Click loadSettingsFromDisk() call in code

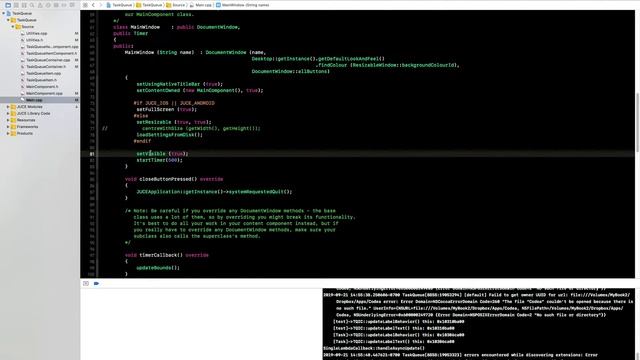169,135
